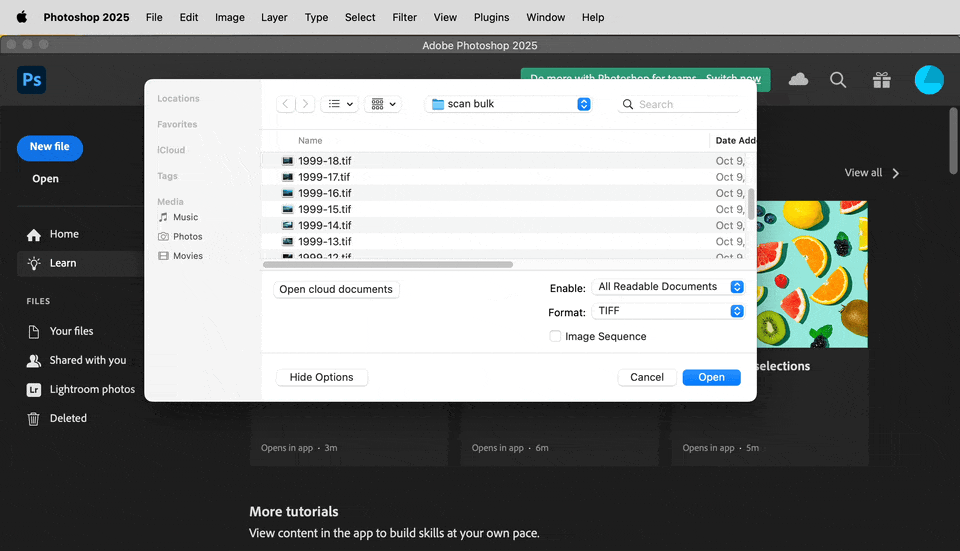Click the Shared with you people icon
This screenshot has height=551, width=960.
pos(34,361)
